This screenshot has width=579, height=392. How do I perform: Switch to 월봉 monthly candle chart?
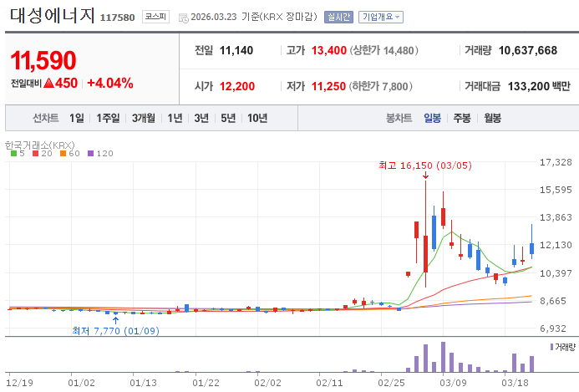493,118
